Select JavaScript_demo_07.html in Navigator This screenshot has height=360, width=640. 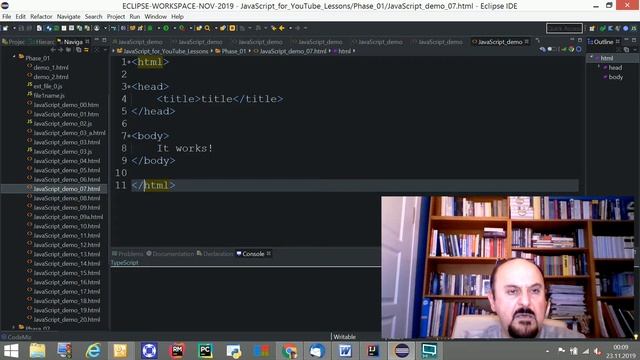(67, 189)
